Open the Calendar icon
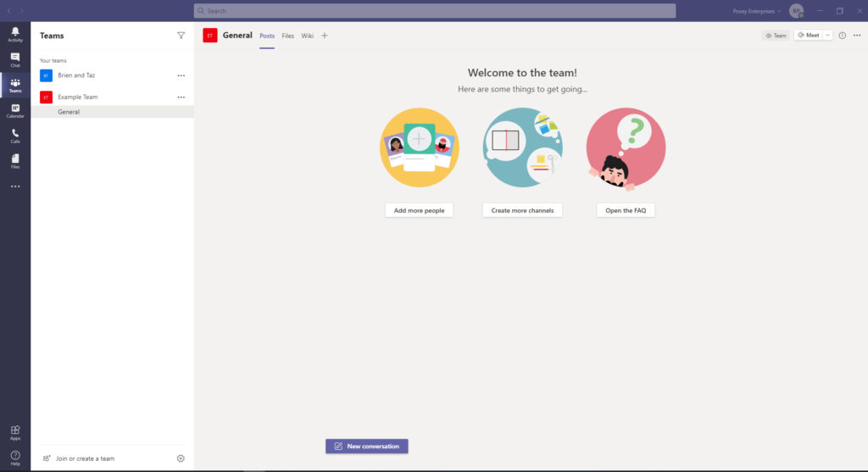 tap(15, 111)
